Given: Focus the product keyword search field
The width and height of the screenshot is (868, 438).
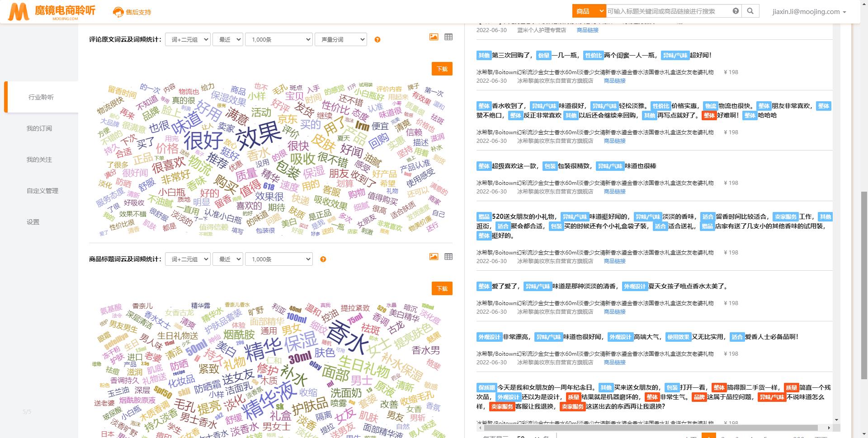Looking at the screenshot, I should click(669, 11).
